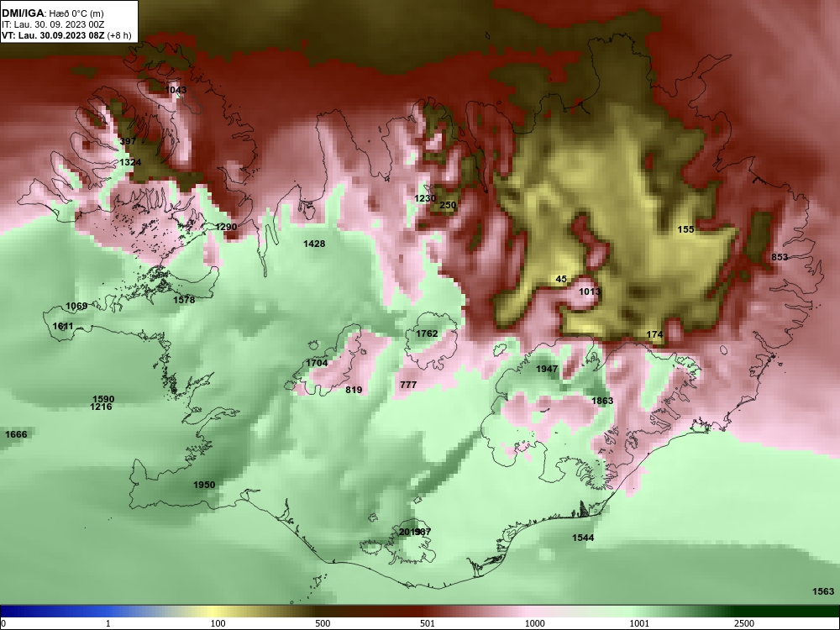
Task: Click the color scale label 100
Action: point(218,623)
